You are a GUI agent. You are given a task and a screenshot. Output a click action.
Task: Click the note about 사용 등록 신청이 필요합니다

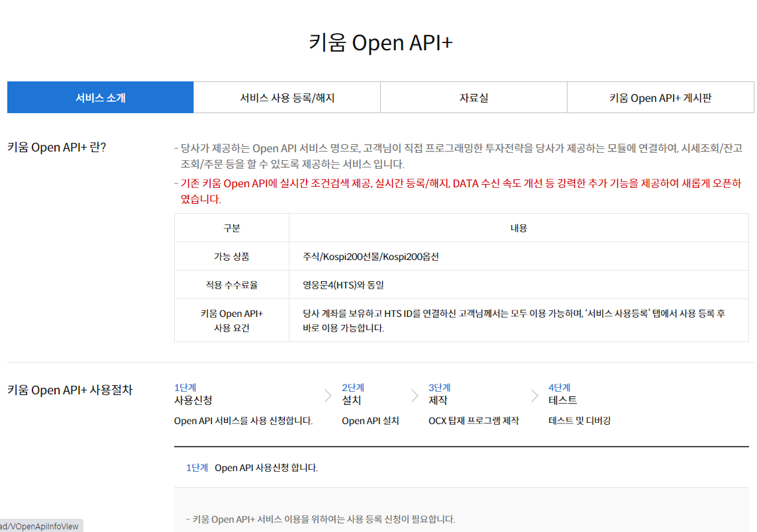(321, 519)
